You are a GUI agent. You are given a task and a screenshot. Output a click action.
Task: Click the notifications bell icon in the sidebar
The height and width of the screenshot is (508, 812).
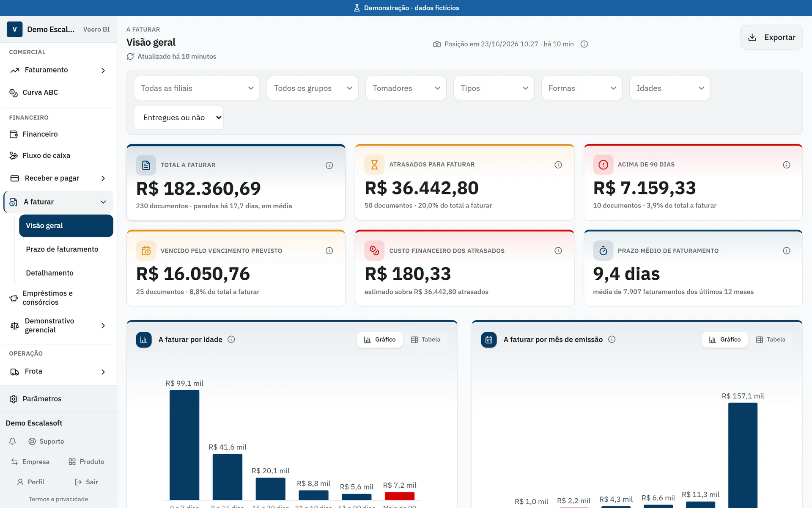13,441
